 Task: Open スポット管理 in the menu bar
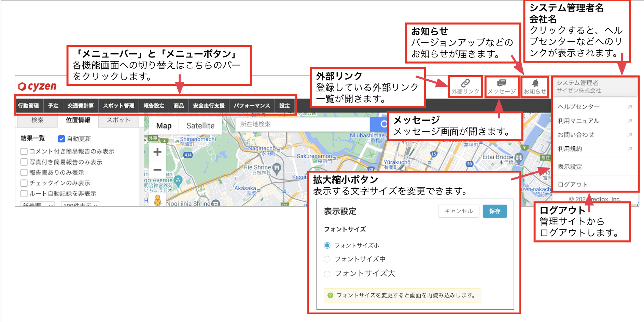[119, 106]
